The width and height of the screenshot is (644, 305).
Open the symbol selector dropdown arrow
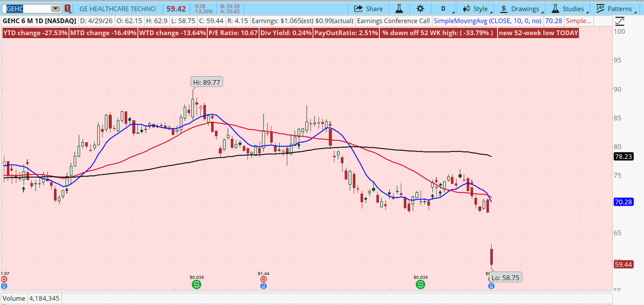pos(56,9)
